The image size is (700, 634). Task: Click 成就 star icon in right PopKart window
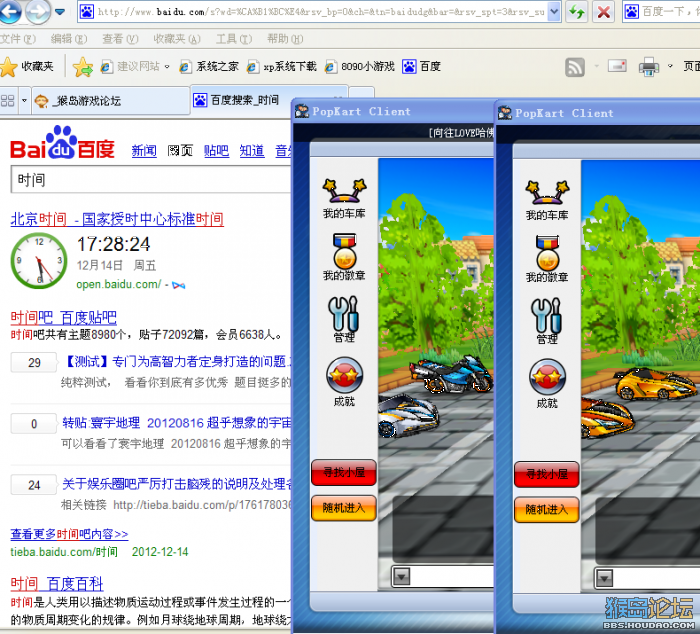click(x=547, y=384)
